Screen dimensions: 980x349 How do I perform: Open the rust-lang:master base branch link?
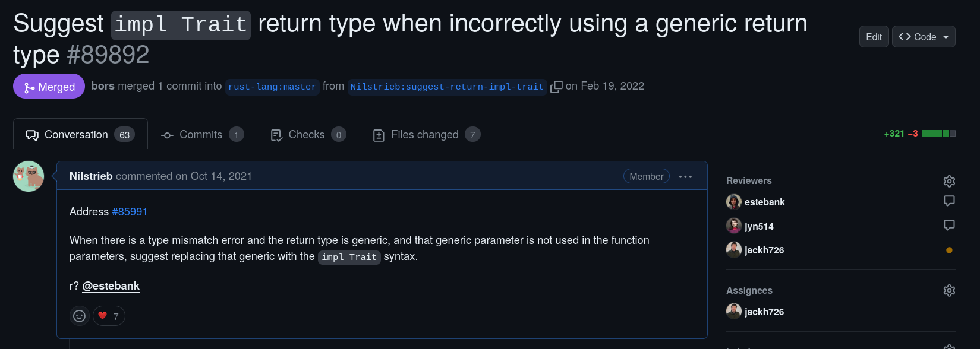click(x=272, y=87)
